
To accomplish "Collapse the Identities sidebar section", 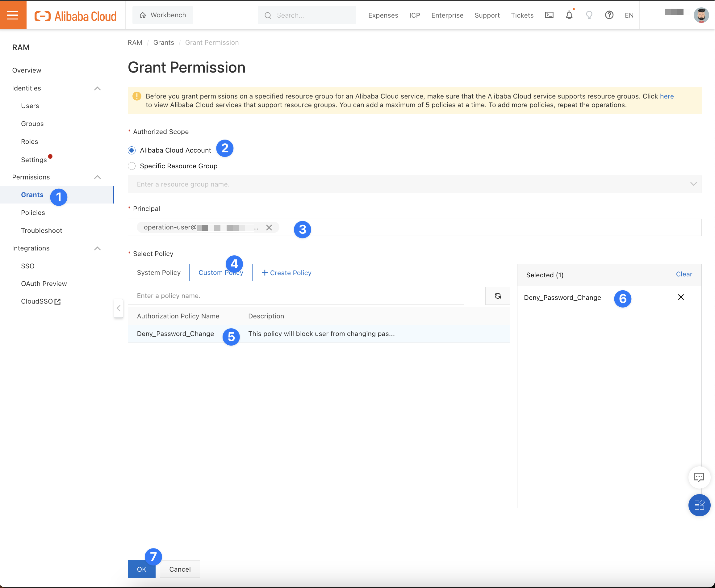I will coord(98,88).
